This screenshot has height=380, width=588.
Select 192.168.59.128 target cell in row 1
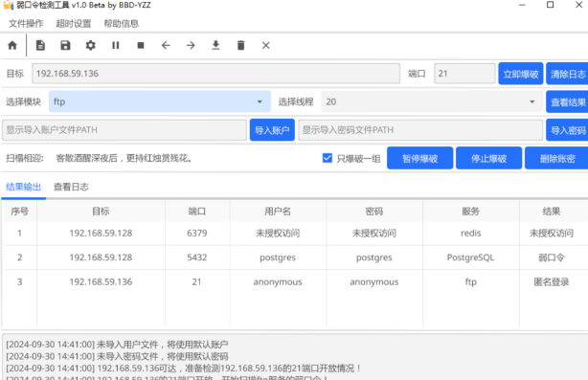101,234
